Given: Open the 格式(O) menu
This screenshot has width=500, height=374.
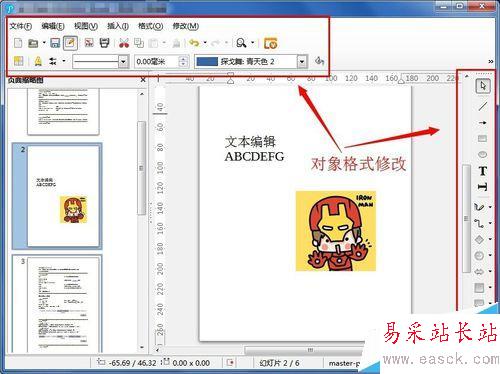Looking at the screenshot, I should [151, 26].
